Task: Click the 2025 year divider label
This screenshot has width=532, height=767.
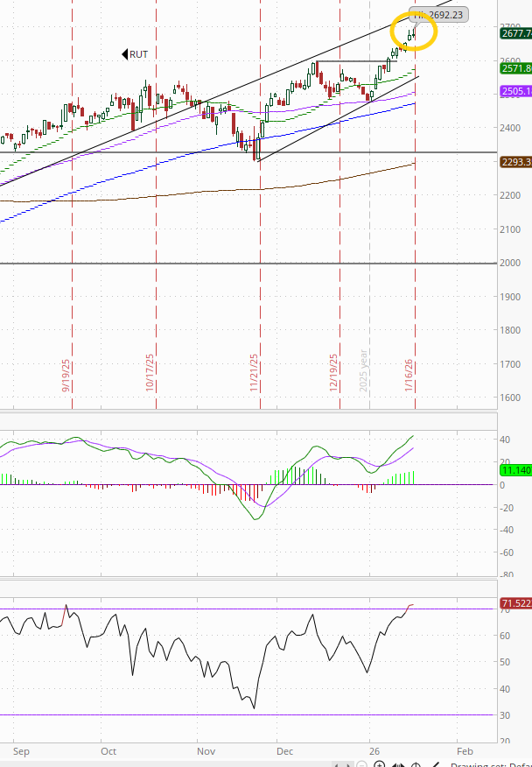Action: point(363,370)
